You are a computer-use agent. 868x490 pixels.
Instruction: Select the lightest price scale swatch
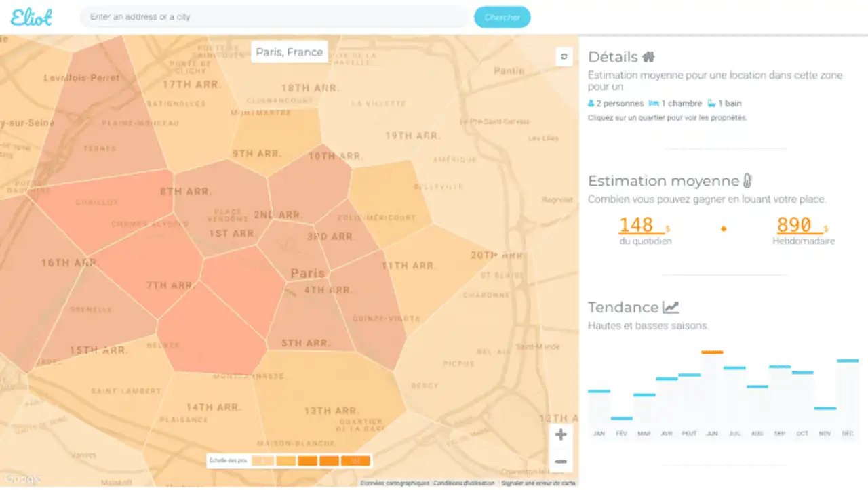[262, 461]
